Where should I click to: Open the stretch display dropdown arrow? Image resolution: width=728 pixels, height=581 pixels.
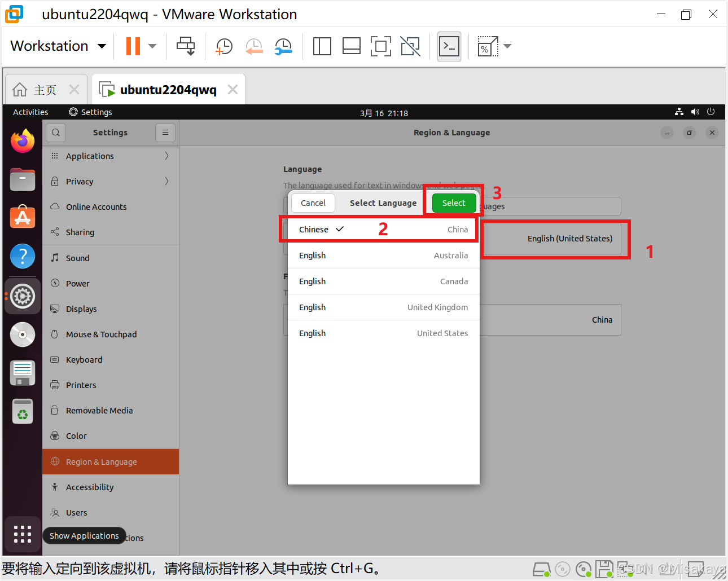tap(507, 46)
